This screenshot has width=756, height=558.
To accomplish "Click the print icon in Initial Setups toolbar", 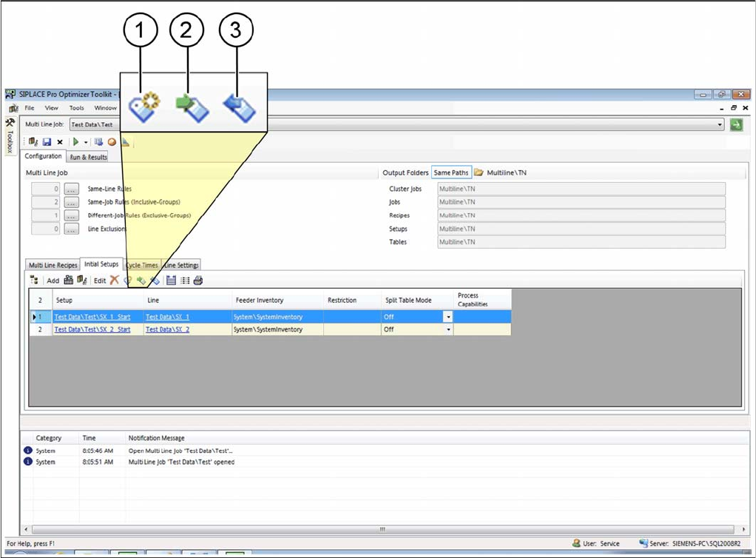I will (198, 280).
